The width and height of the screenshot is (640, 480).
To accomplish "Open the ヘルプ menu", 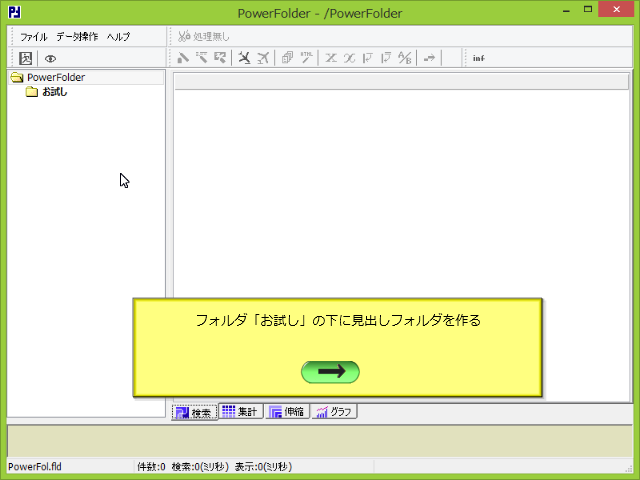I will (x=118, y=37).
